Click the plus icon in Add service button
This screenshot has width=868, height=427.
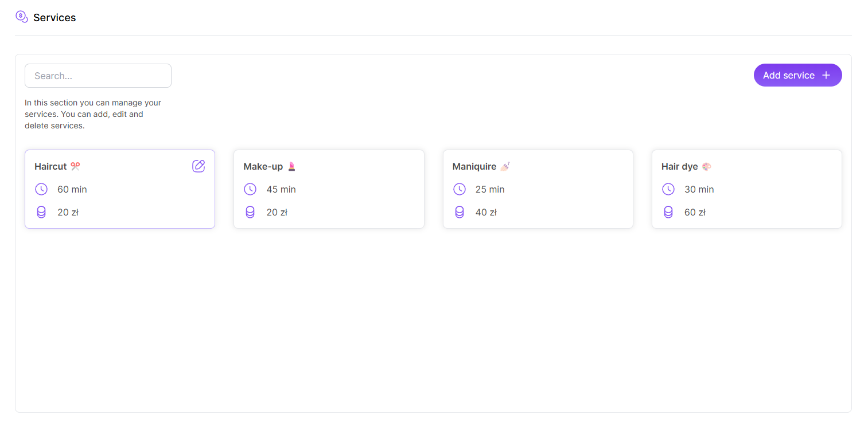coord(826,75)
